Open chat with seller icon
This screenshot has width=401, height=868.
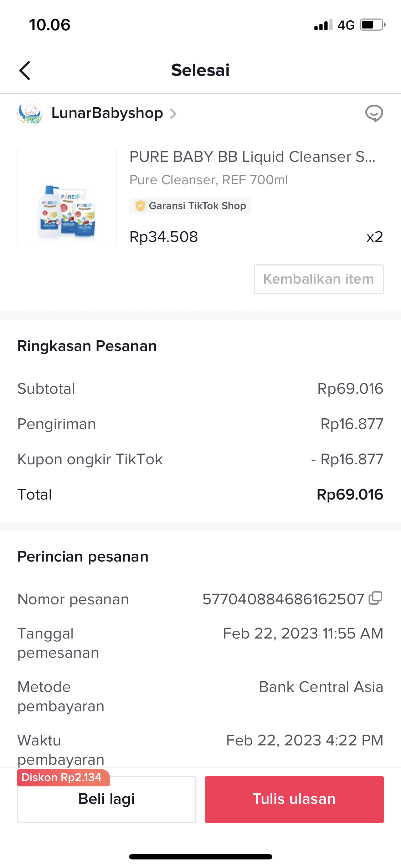pyautogui.click(x=374, y=113)
